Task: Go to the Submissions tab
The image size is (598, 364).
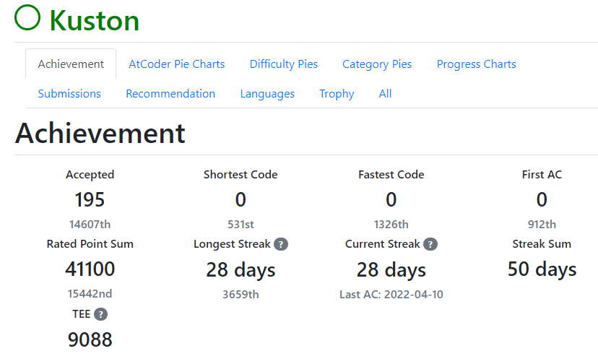Action: [69, 93]
